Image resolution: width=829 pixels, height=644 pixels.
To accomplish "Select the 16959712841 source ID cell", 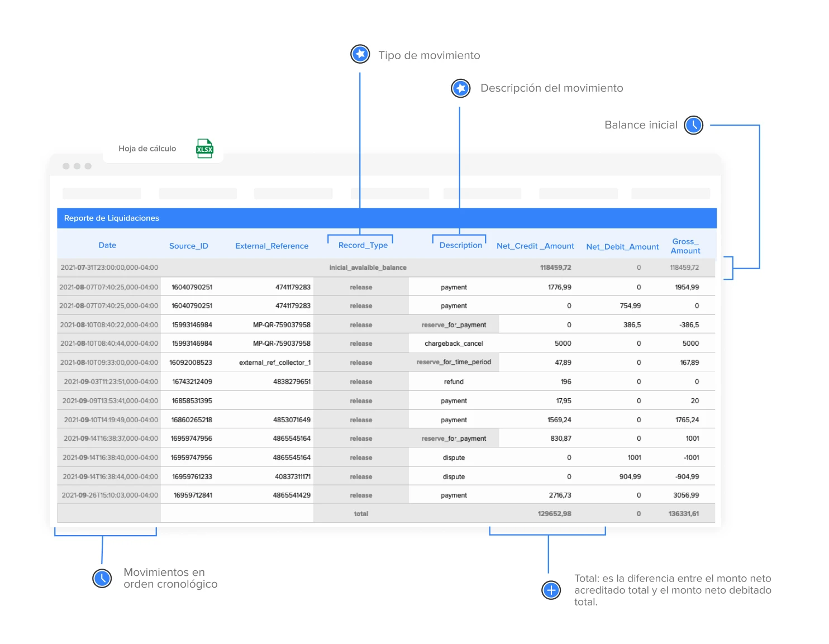I will tap(193, 495).
